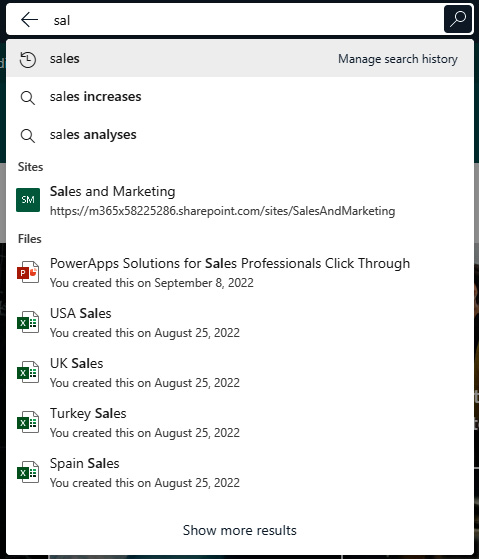The height and width of the screenshot is (559, 479).
Task: Click the Excel icon for Spain Sales
Action: [x=28, y=472]
